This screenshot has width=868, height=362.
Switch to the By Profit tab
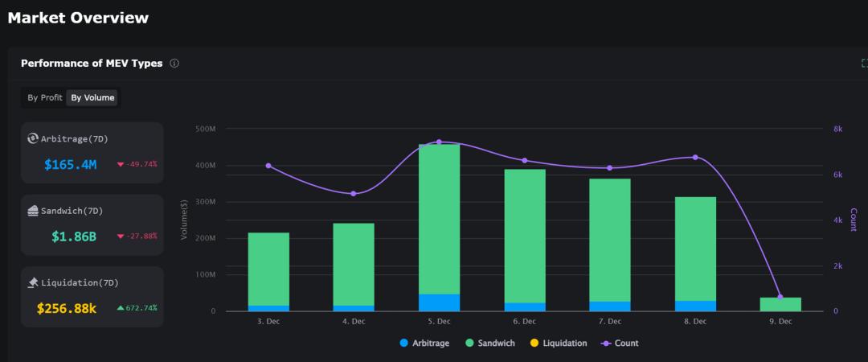point(45,98)
